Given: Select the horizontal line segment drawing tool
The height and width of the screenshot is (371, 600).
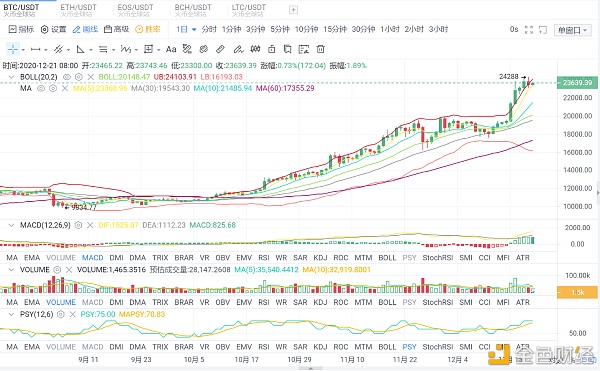Looking at the screenshot, I should click(36, 49).
